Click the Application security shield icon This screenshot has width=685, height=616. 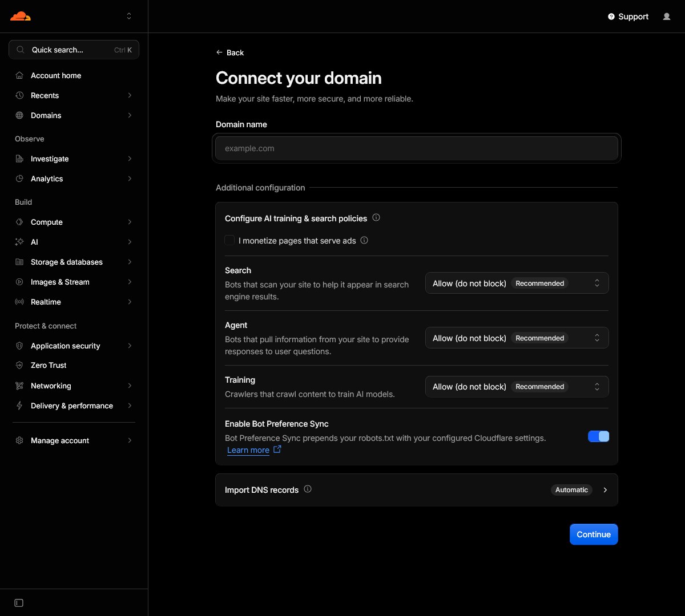coord(19,346)
